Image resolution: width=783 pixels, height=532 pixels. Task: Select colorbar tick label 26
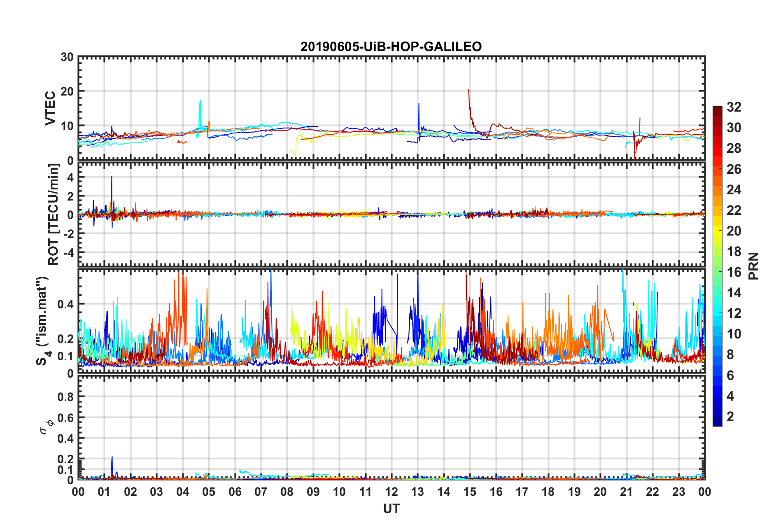tap(734, 169)
